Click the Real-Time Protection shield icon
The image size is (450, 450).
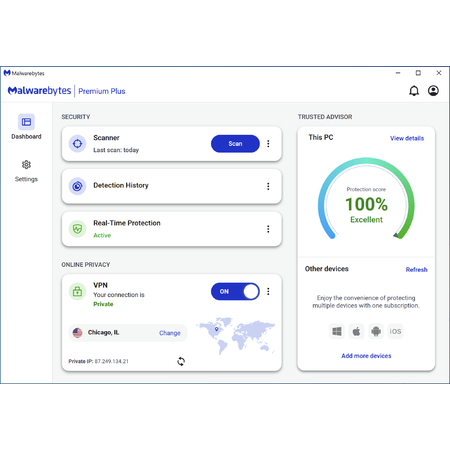tap(77, 229)
